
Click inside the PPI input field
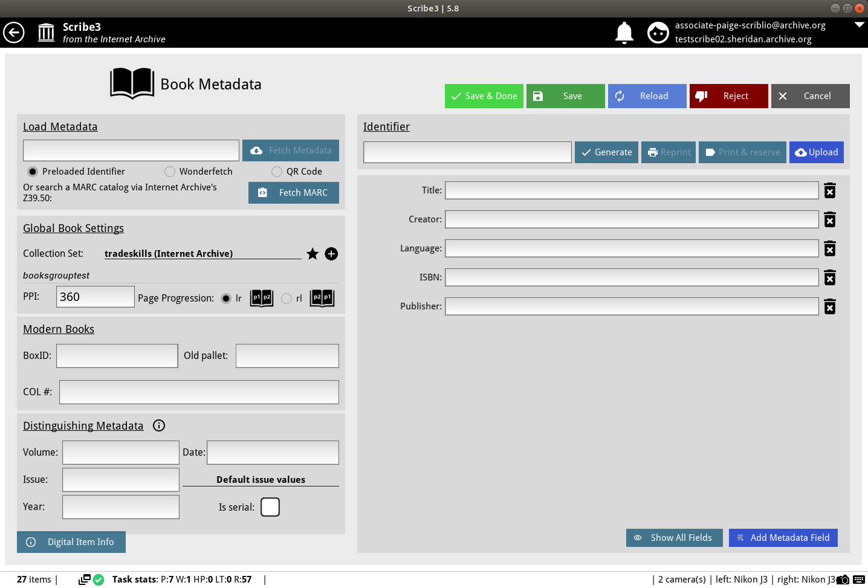95,296
